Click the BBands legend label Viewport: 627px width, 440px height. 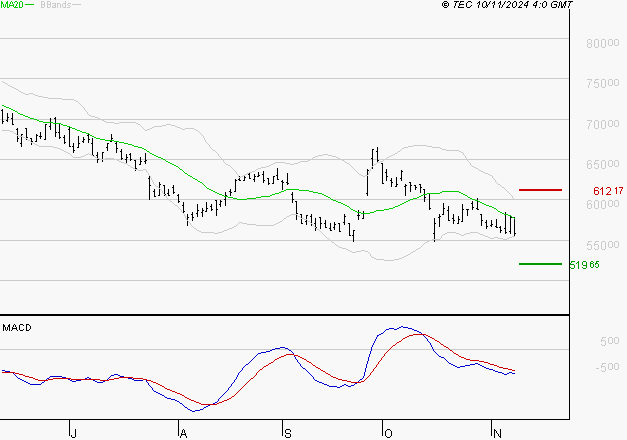click(56, 5)
